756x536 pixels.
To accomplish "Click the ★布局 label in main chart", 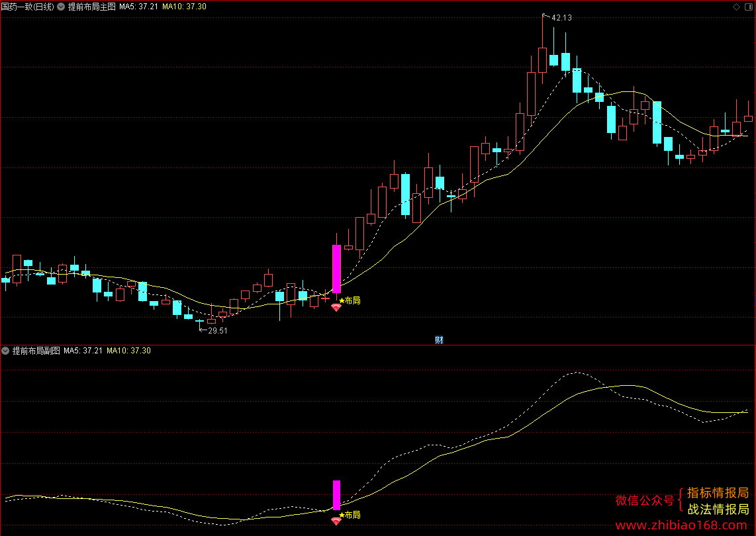I will click(350, 301).
